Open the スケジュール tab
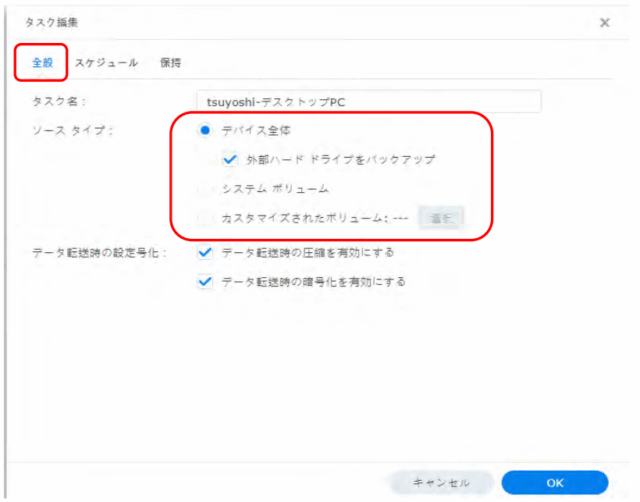Image resolution: width=640 pixels, height=502 pixels. (x=106, y=62)
